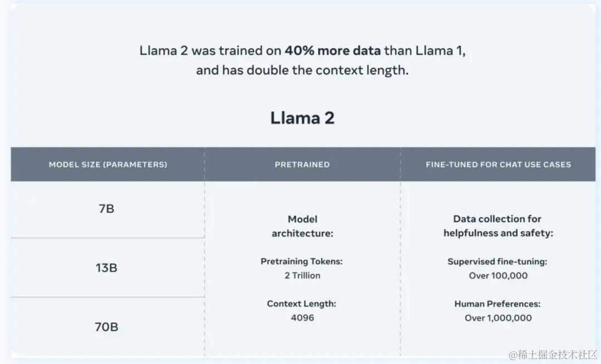Viewport: 601px width, 364px height.
Task: Click the 'Over 1,000,000' value
Action: pos(498,318)
